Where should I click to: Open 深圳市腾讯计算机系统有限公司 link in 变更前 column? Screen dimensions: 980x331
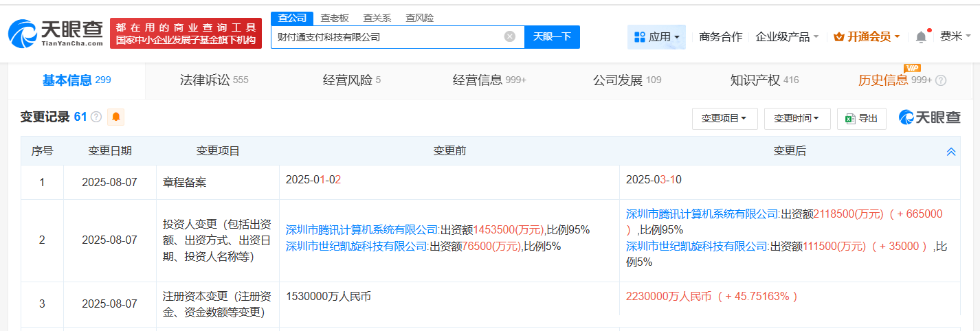(361, 229)
